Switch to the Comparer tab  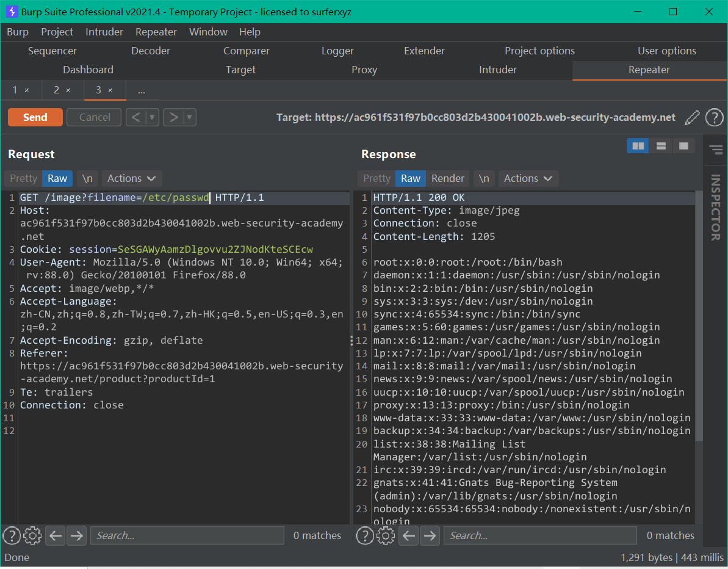point(246,51)
